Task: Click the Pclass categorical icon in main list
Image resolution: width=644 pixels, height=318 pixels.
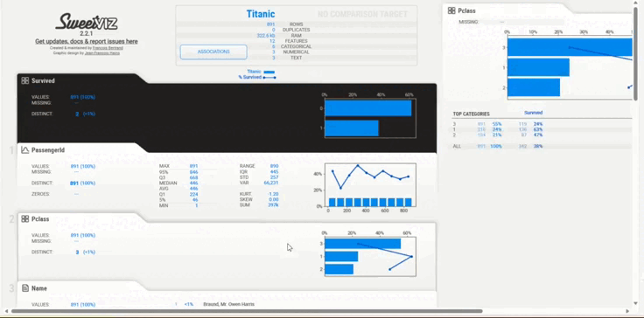Action: [x=25, y=219]
